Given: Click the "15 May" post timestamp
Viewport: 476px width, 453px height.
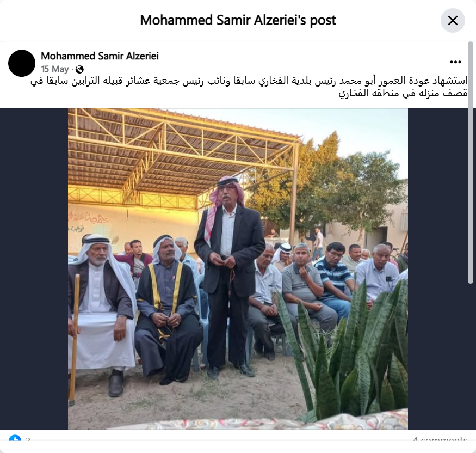Looking at the screenshot, I should (55, 69).
